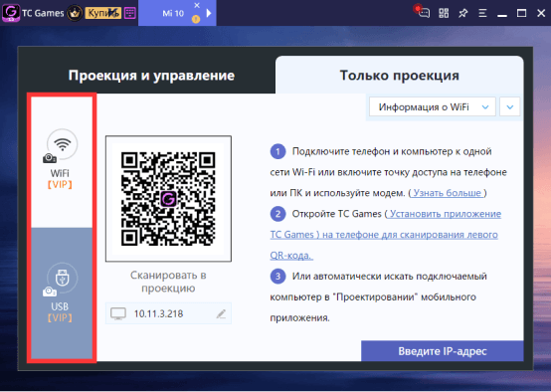Open the messages icon with red notification

(x=422, y=12)
